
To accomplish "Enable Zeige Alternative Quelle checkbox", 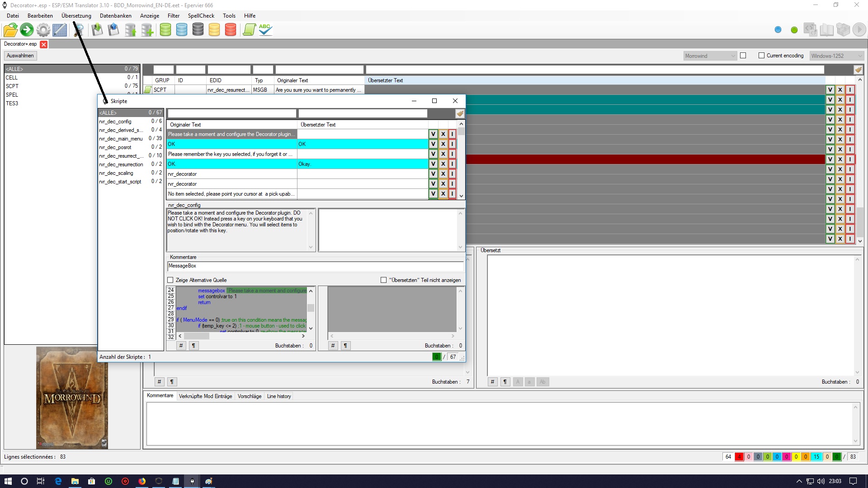I will pos(170,280).
